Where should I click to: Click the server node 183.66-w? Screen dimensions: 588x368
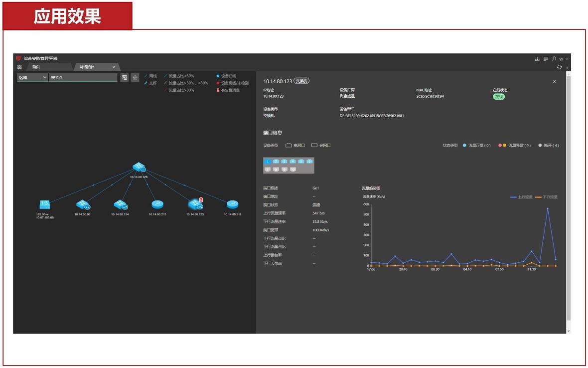45,204
